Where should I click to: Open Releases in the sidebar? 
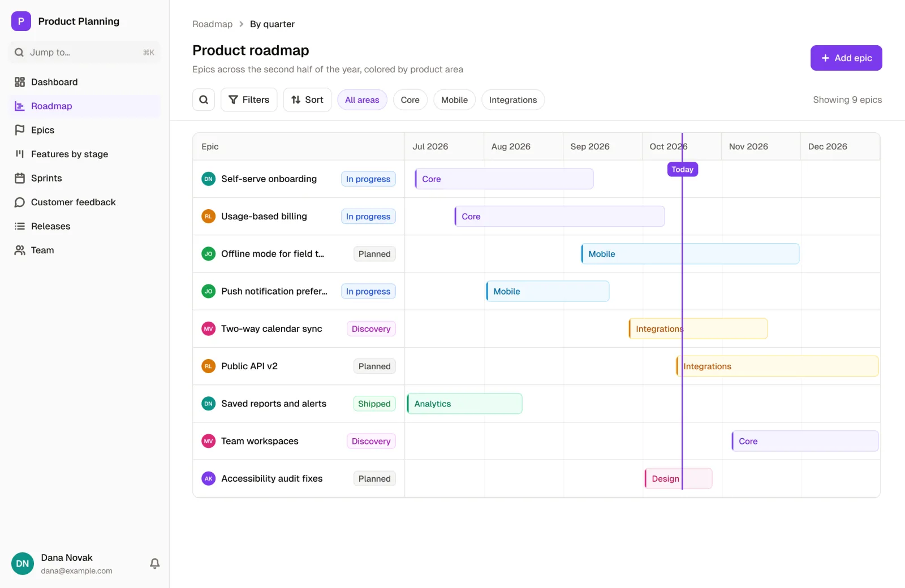tap(84, 226)
